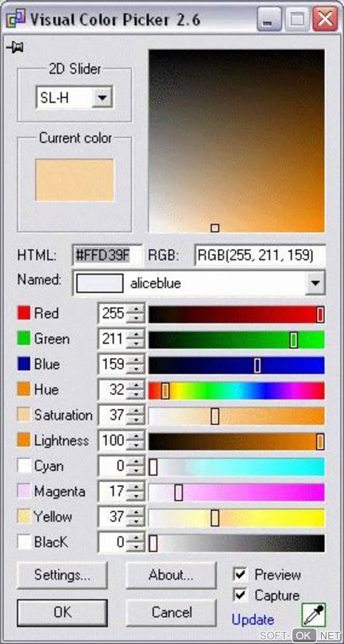Screen dimensions: 344x644
Task: Click the Hue indicator square
Action: (24, 389)
